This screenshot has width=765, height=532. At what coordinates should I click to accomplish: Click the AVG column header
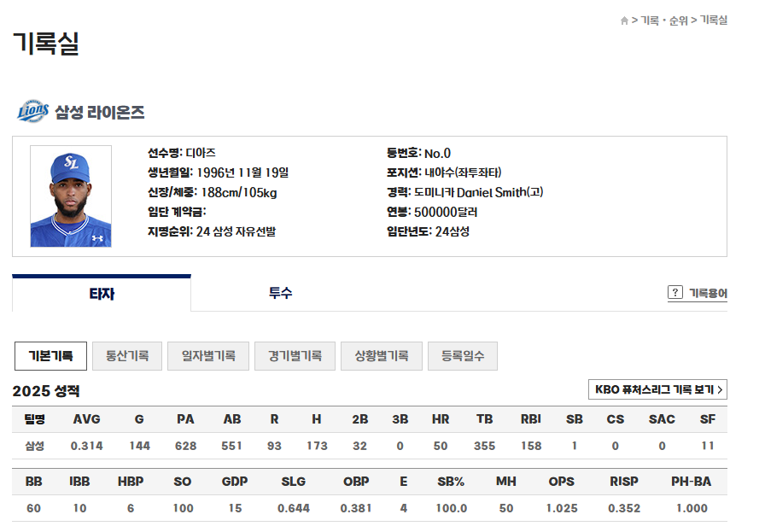click(x=87, y=419)
